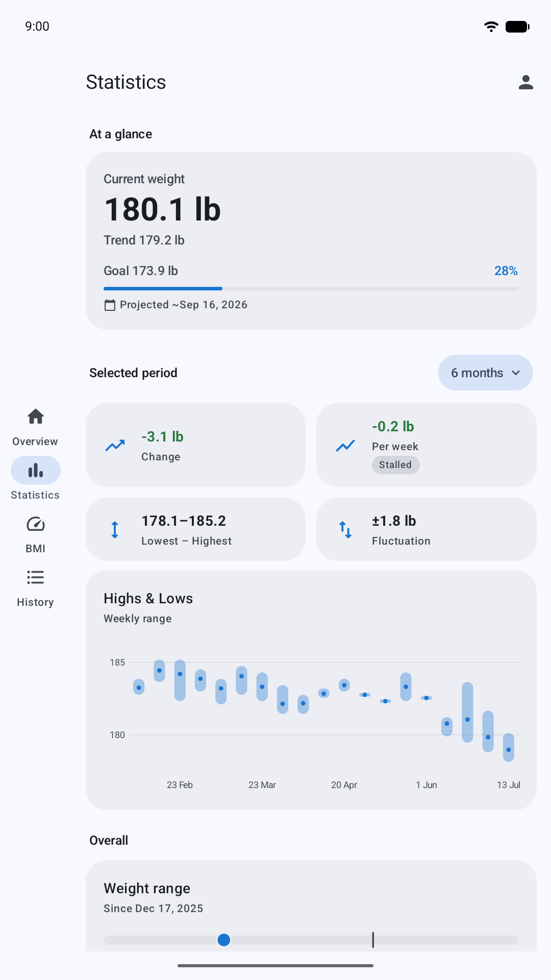
Task: Tap the weight range slider dot
Action: tap(223, 940)
